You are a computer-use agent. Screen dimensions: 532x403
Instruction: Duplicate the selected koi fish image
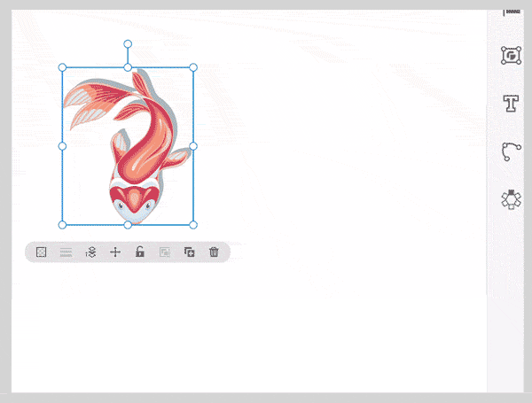(190, 252)
